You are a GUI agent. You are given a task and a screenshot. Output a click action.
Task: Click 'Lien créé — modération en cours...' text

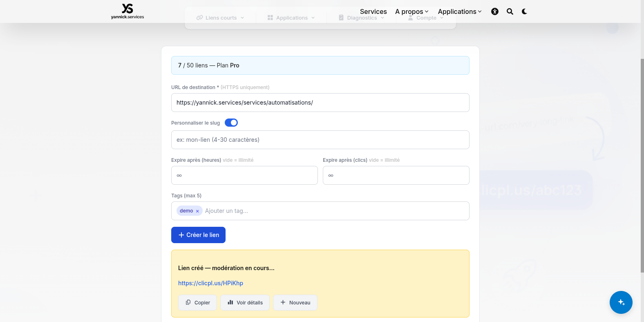pos(226,268)
